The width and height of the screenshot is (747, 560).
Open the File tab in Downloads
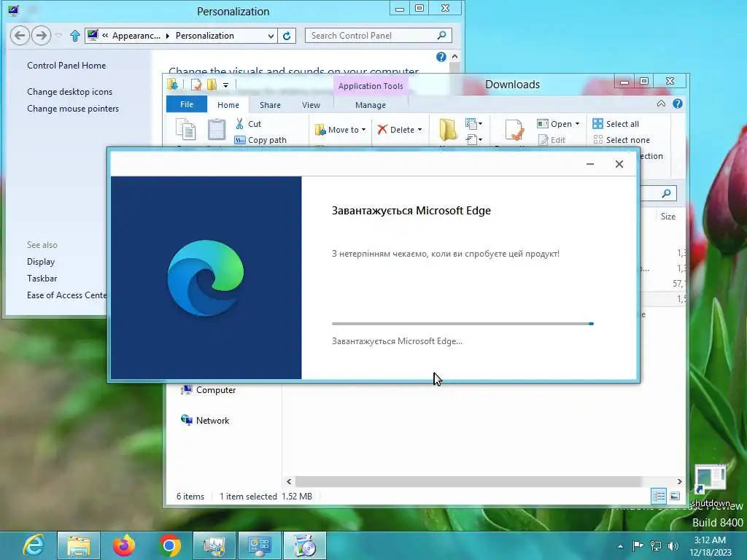point(187,104)
